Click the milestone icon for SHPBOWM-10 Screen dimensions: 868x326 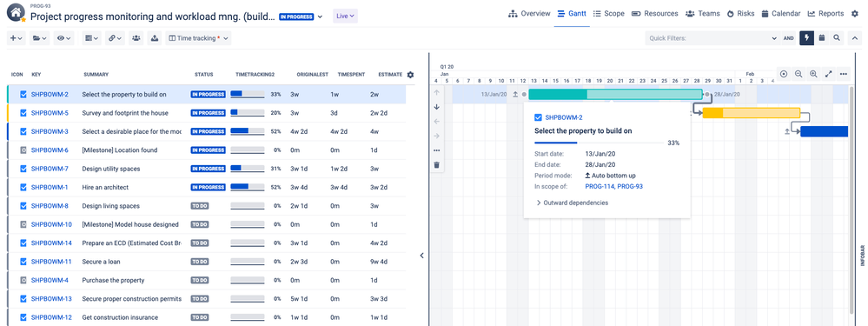(23, 224)
